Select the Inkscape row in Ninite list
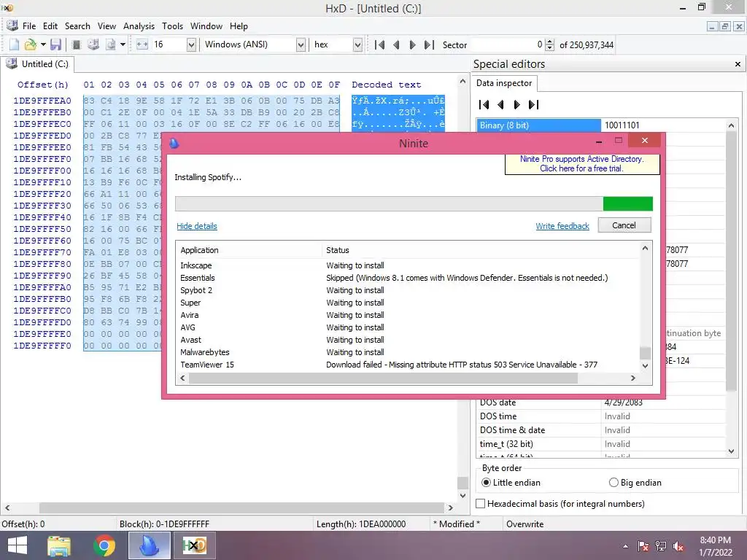The image size is (747, 560). [x=408, y=265]
